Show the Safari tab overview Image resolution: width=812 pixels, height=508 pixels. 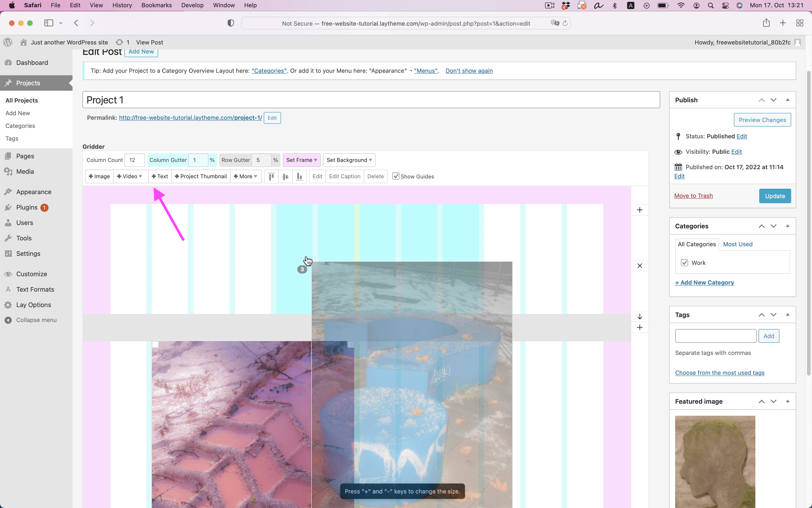coord(800,23)
